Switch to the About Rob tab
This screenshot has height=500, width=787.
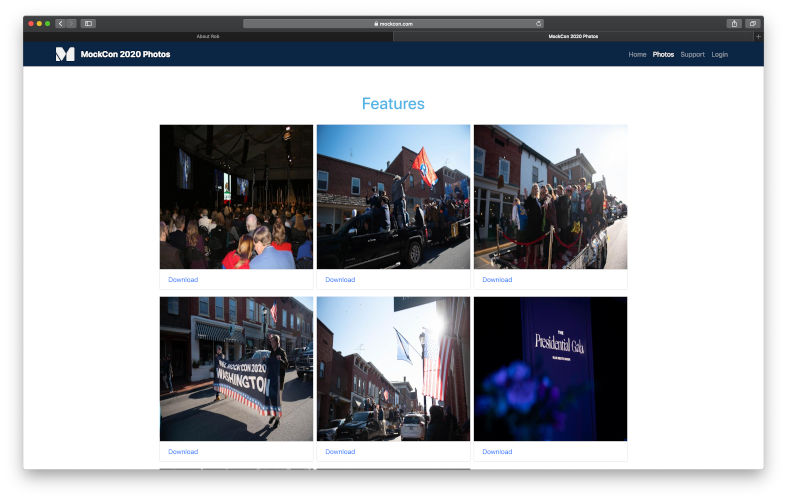pyautogui.click(x=208, y=36)
